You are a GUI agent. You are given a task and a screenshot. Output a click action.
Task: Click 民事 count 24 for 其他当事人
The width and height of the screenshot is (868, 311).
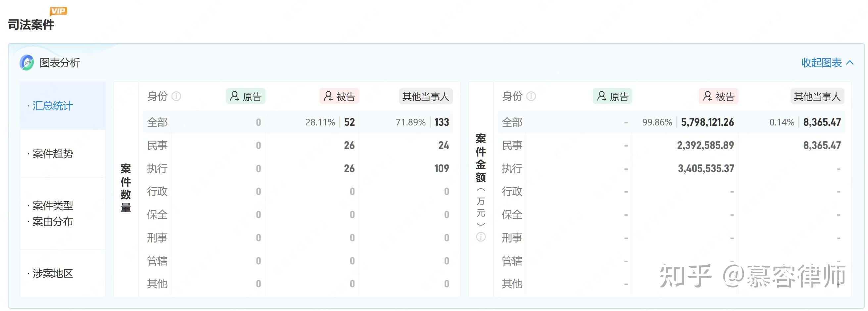click(x=444, y=145)
